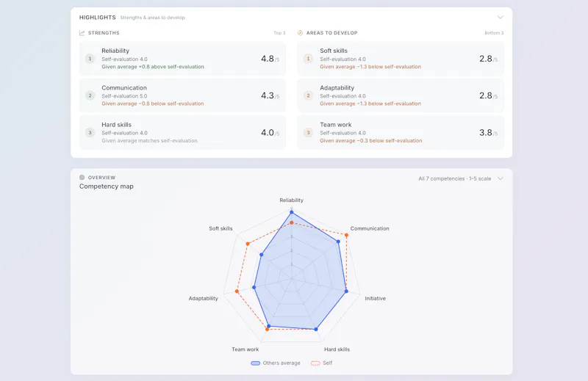This screenshot has width=588, height=381.
Task: Open the Team work development card
Action: point(401,132)
